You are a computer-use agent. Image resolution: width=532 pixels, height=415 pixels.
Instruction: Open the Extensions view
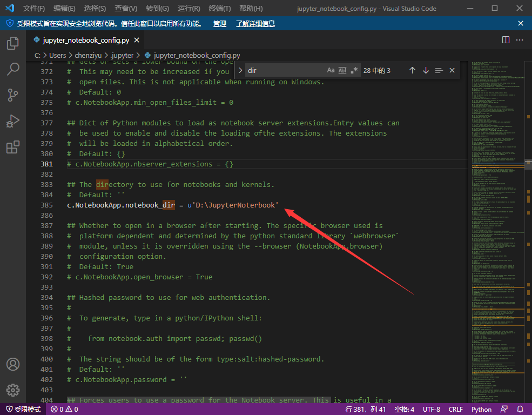13,148
